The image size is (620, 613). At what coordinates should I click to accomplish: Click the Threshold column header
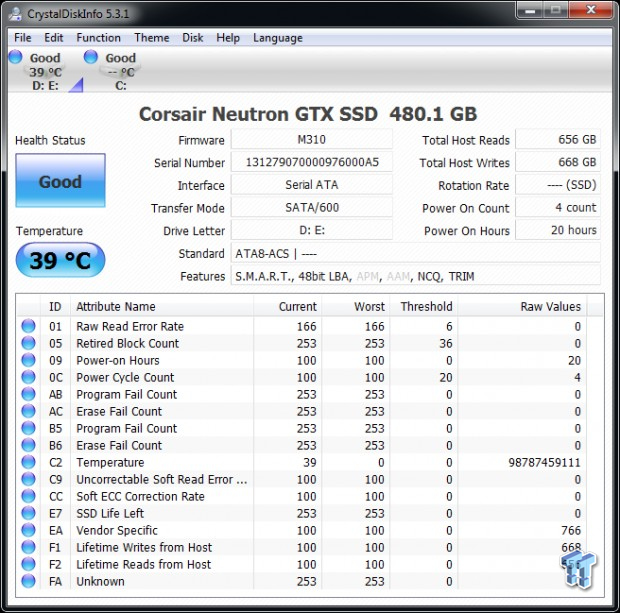coord(424,306)
